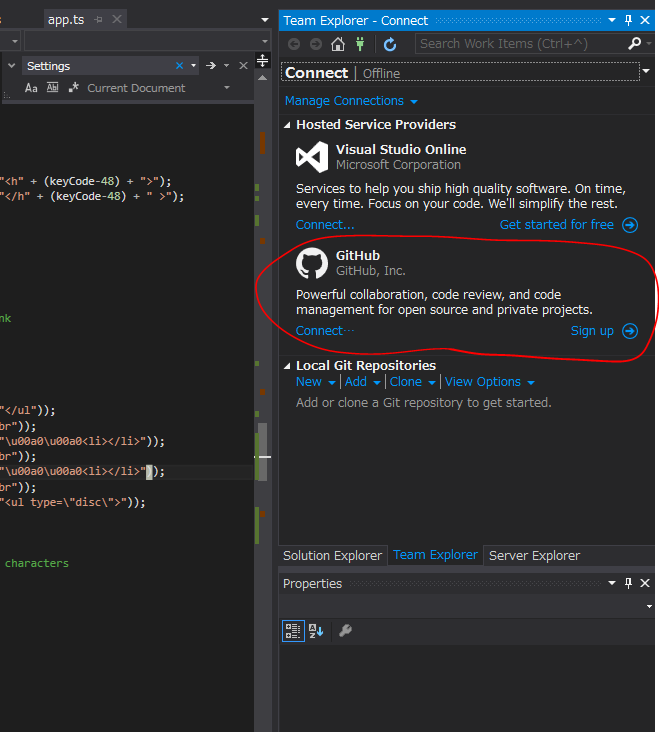
Task: Pin the Properties panel
Action: (628, 583)
